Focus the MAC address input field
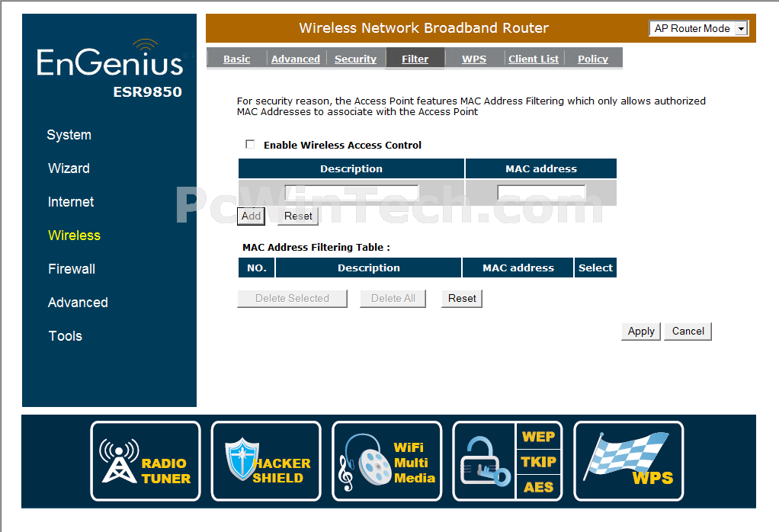This screenshot has width=779, height=532. tap(541, 193)
